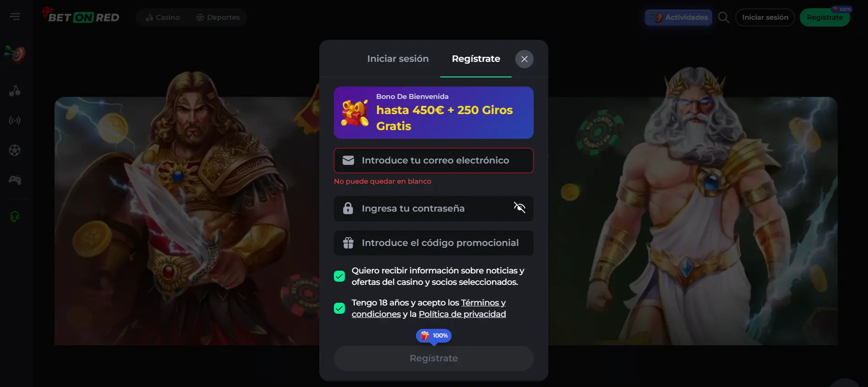Select the cherries slots sidebar icon
The height and width of the screenshot is (387, 868).
click(x=15, y=91)
